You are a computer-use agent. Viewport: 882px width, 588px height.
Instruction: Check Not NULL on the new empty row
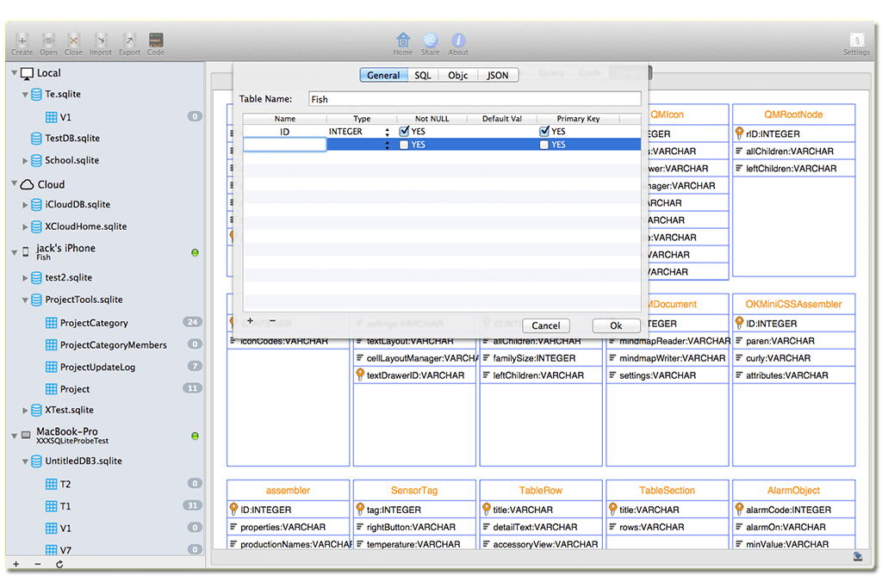404,145
